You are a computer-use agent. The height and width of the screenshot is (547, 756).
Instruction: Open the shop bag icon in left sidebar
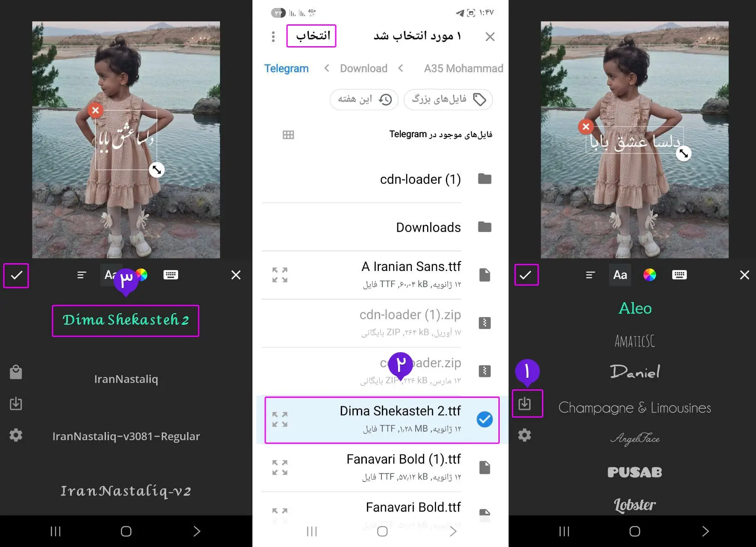point(16,372)
